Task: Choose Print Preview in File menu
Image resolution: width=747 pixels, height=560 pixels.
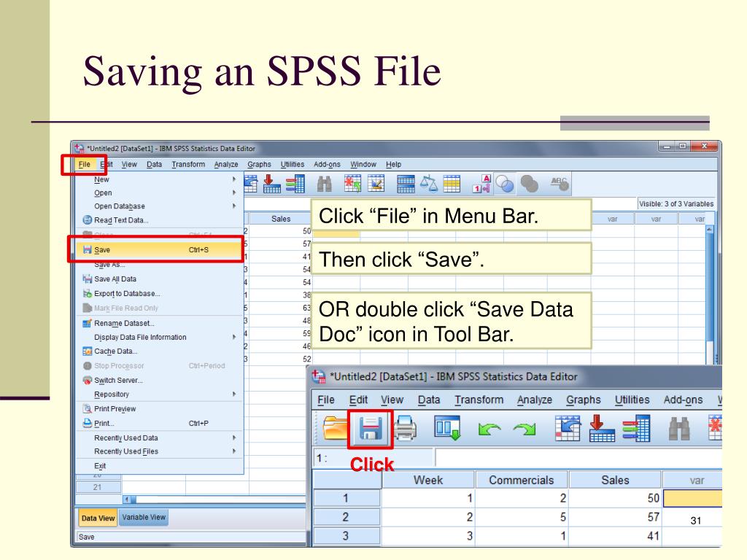Action: click(x=160, y=408)
